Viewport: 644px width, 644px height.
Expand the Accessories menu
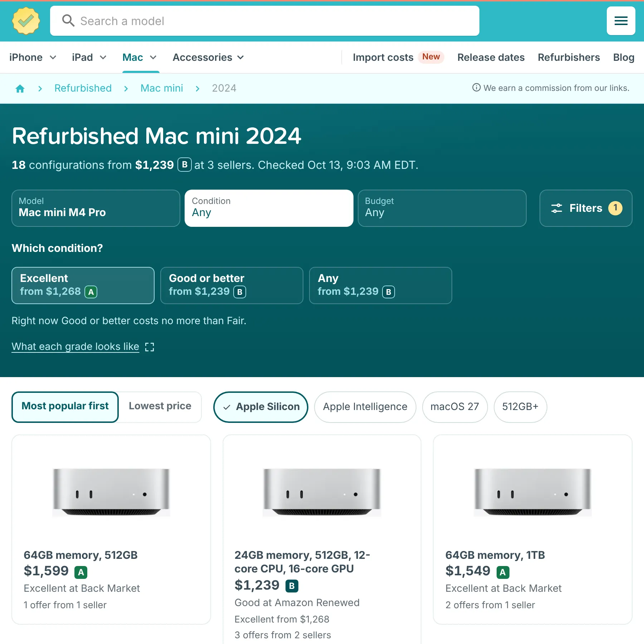coord(208,57)
